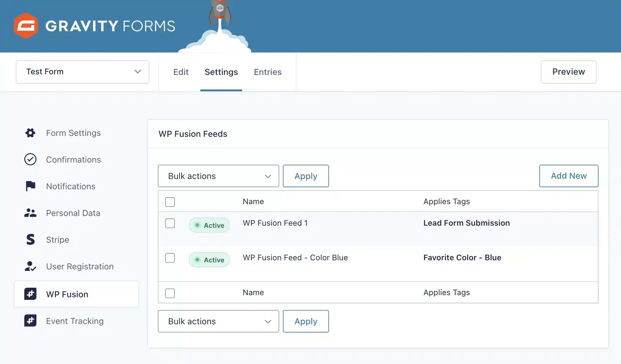This screenshot has width=621, height=364.
Task: Select the Confirmations checkmark icon
Action: coord(30,159)
